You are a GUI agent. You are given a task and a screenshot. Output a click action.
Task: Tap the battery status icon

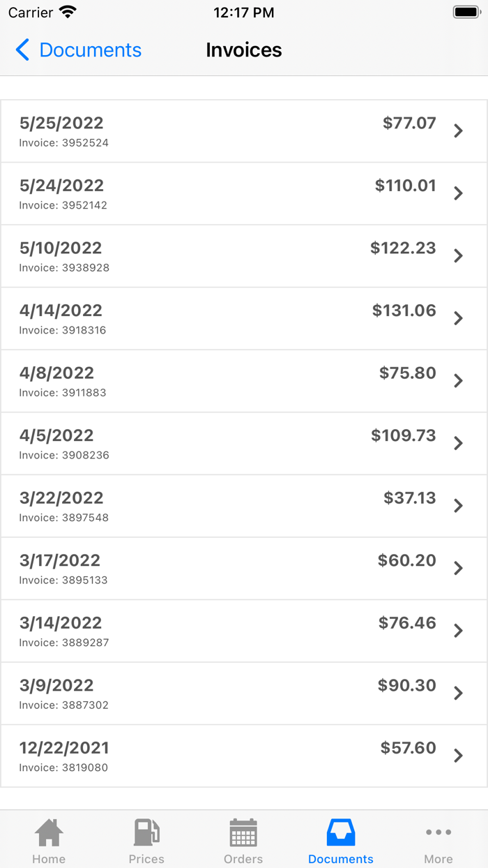pos(467,12)
